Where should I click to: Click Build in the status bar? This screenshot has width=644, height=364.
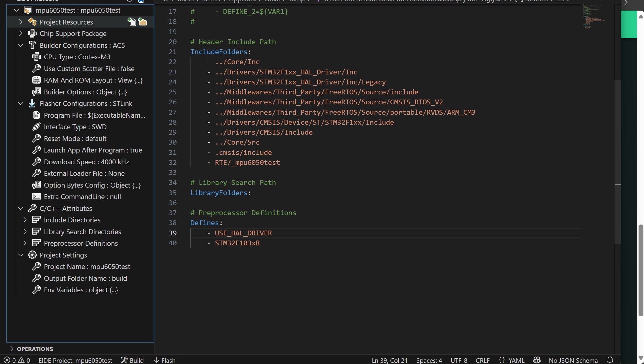[x=132, y=360]
